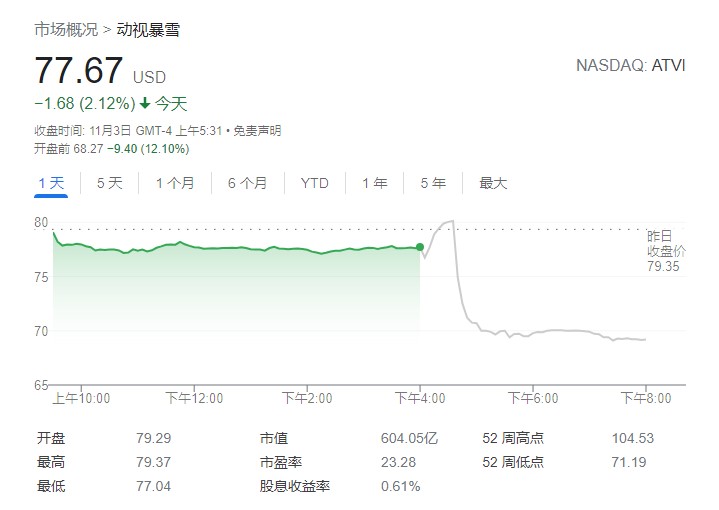Click the 动视暴雪 breadcrumb title
This screenshot has height=510, width=719.
[148, 30]
